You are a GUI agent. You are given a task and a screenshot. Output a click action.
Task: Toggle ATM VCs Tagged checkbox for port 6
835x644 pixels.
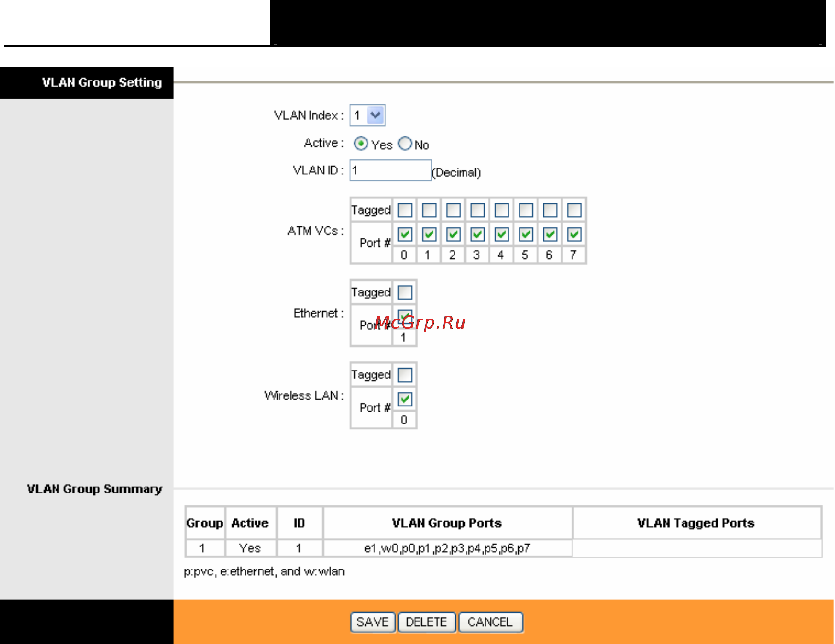click(x=550, y=210)
